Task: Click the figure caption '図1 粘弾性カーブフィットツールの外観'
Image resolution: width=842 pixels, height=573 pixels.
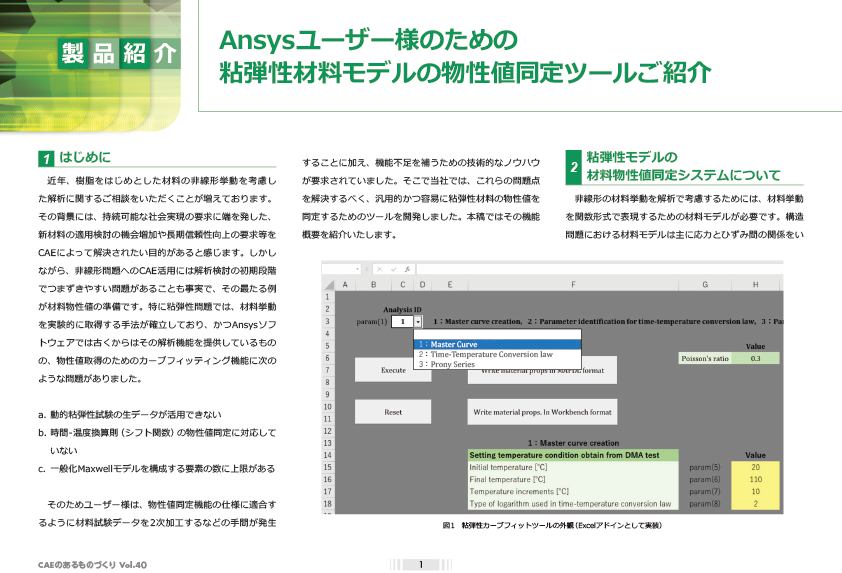Action: pyautogui.click(x=551, y=525)
